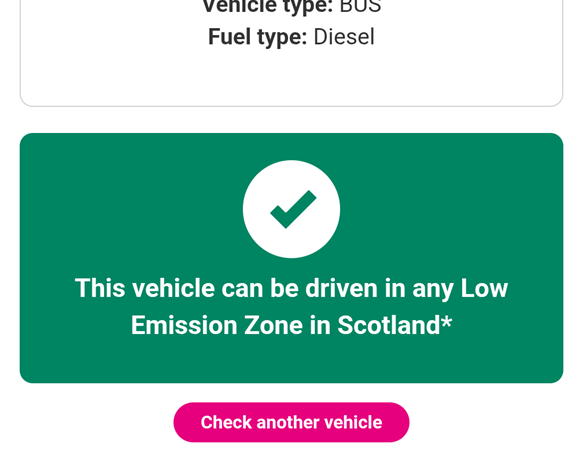Click the word "driven" in the result message
The width and height of the screenshot is (583, 456).
coord(342,288)
